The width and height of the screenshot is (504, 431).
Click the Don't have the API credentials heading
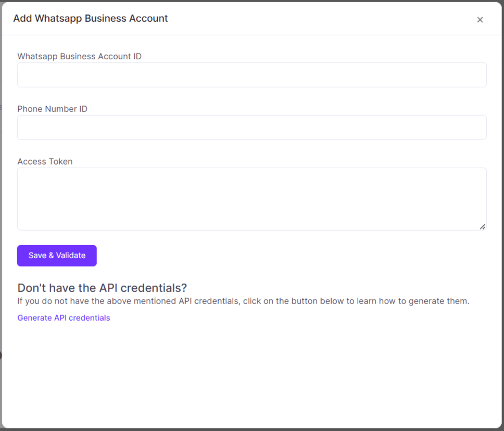click(102, 287)
